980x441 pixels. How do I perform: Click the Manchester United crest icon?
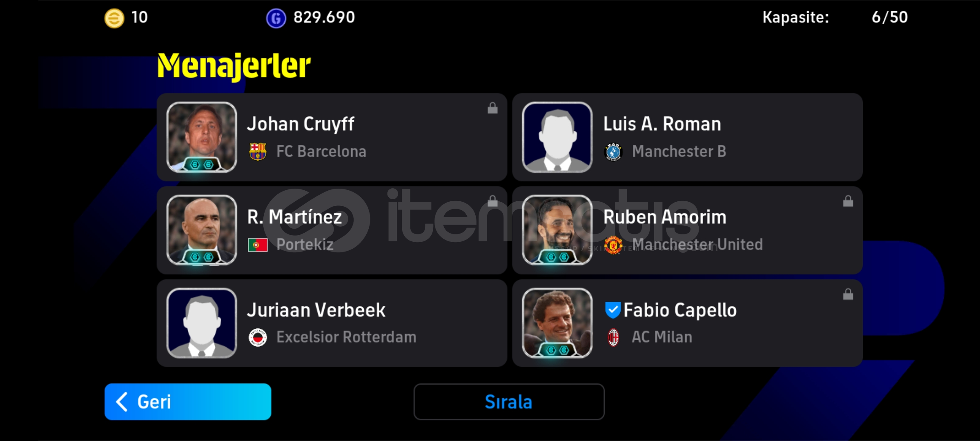pyautogui.click(x=613, y=245)
